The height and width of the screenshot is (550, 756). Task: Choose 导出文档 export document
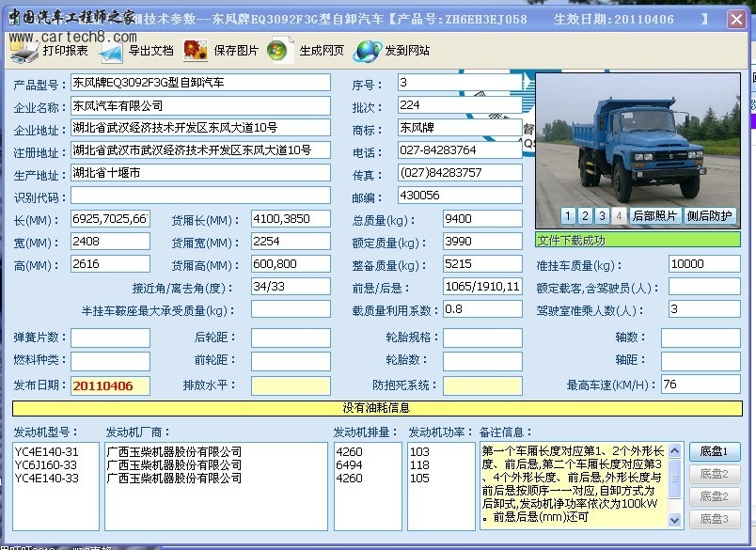point(150,51)
